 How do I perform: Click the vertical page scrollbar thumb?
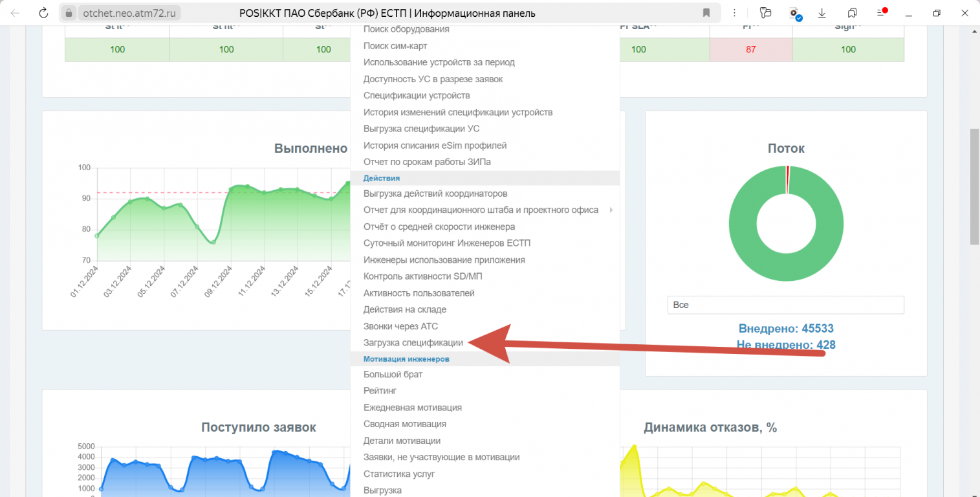pos(974,186)
